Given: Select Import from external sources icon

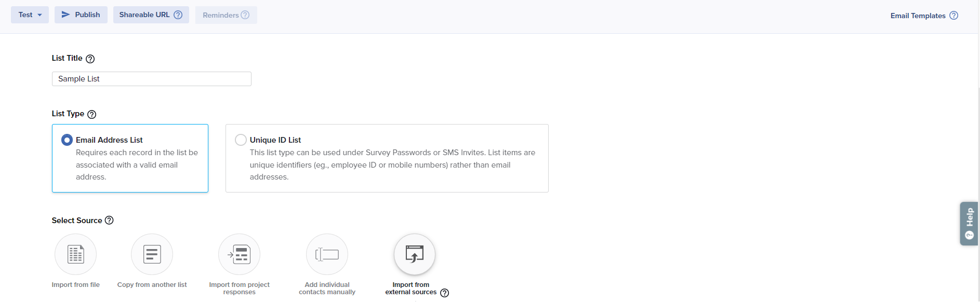Looking at the screenshot, I should [x=414, y=254].
